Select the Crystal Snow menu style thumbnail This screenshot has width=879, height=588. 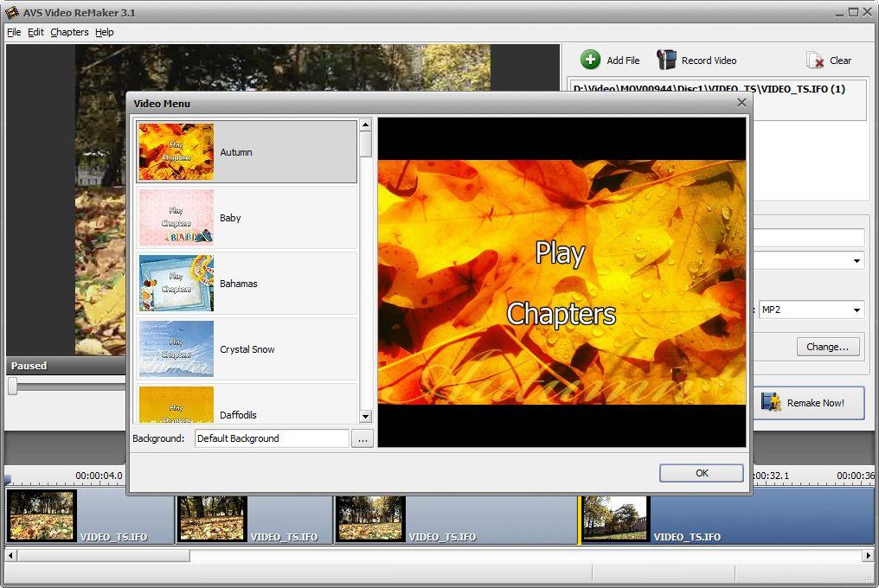tap(176, 348)
